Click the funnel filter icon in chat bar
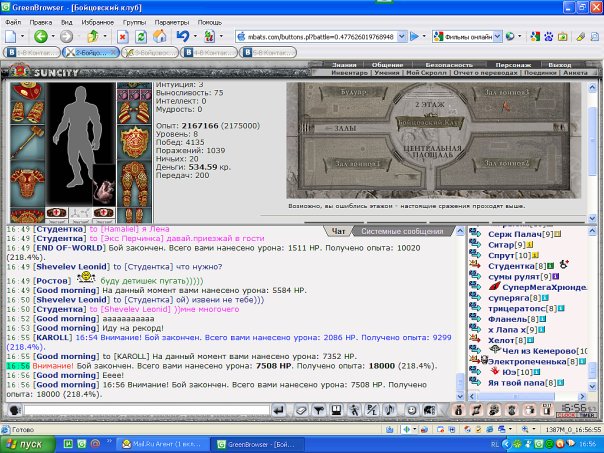This screenshot has height=453, width=604. pos(319,411)
